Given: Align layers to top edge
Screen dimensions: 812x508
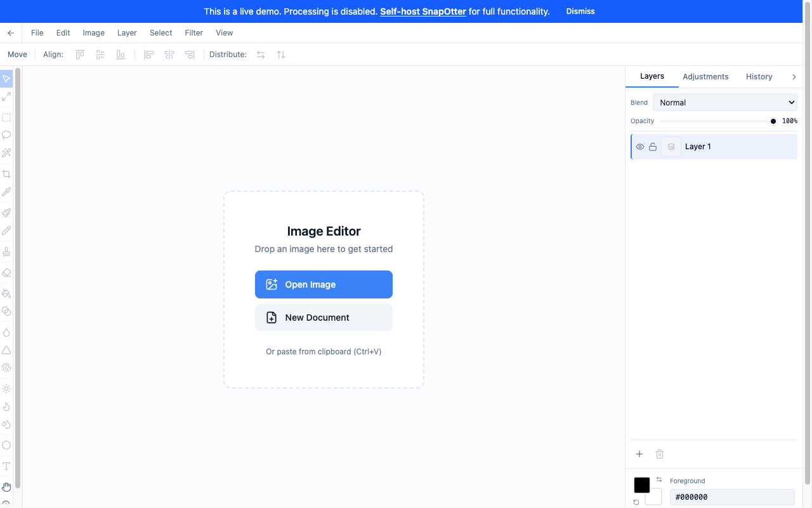Looking at the screenshot, I should click(80, 55).
